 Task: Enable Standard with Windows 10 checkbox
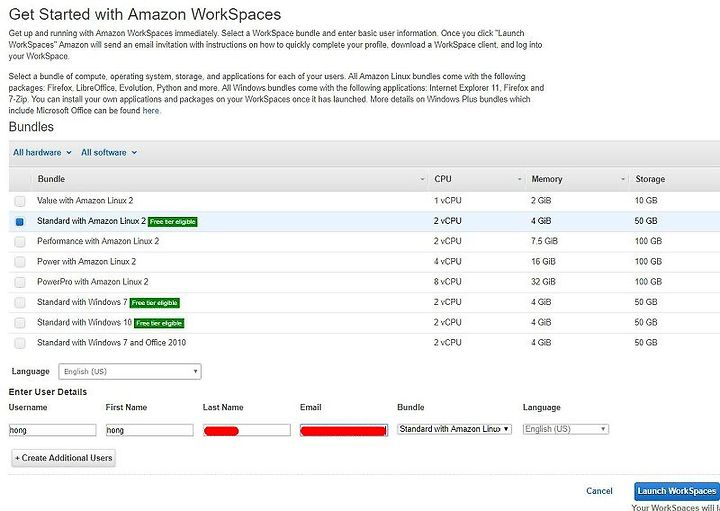pos(20,323)
